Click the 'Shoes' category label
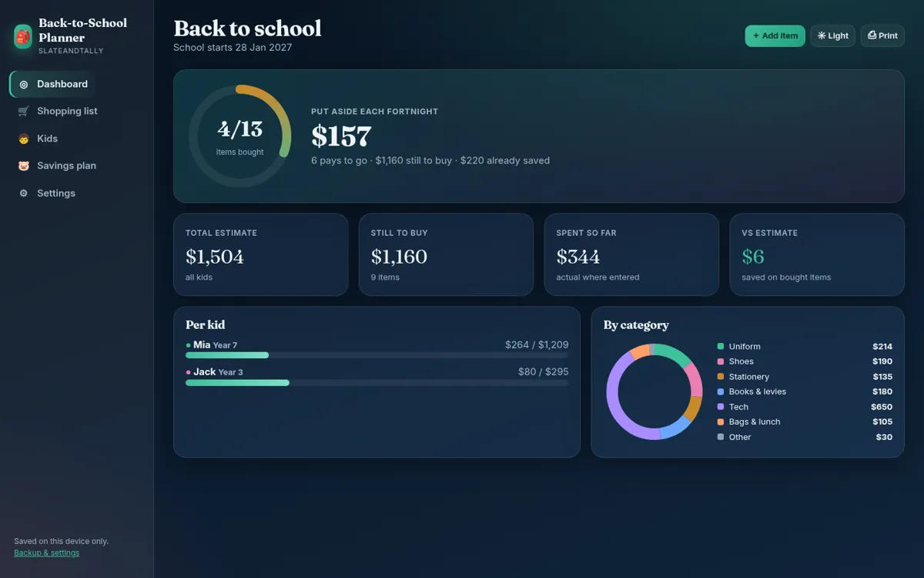This screenshot has width=924, height=578. point(742,361)
